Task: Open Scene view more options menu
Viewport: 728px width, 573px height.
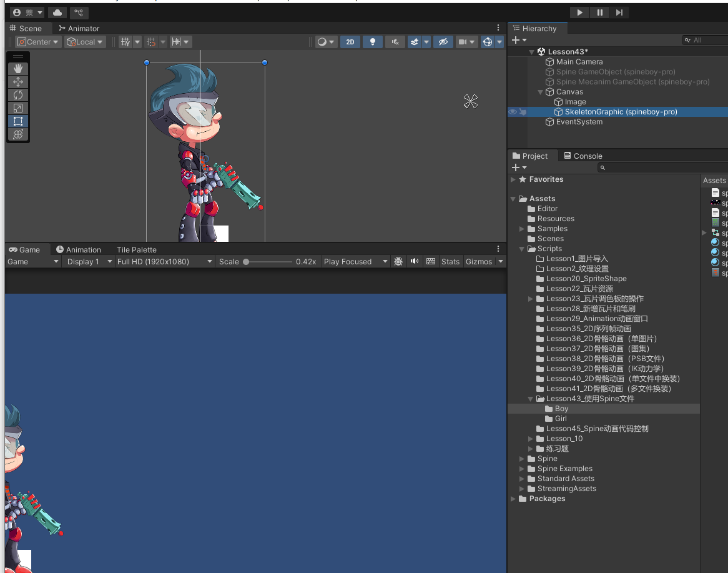Action: click(498, 28)
